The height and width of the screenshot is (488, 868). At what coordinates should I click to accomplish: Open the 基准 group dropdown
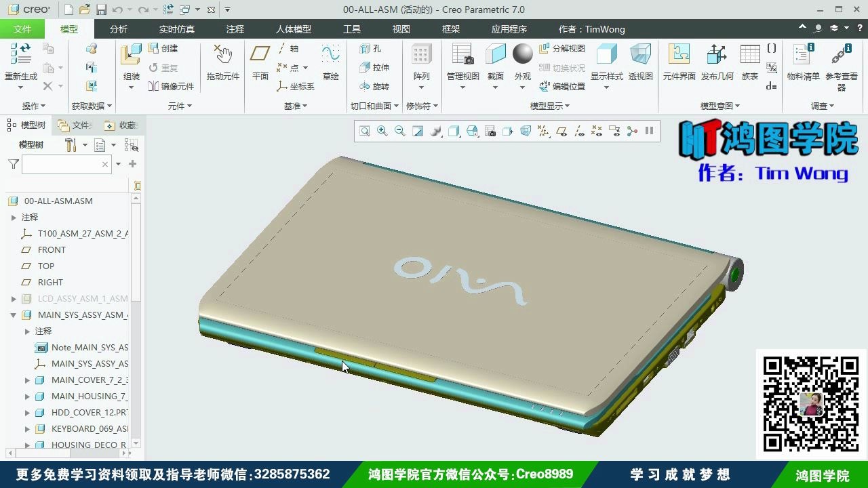pyautogui.click(x=296, y=106)
